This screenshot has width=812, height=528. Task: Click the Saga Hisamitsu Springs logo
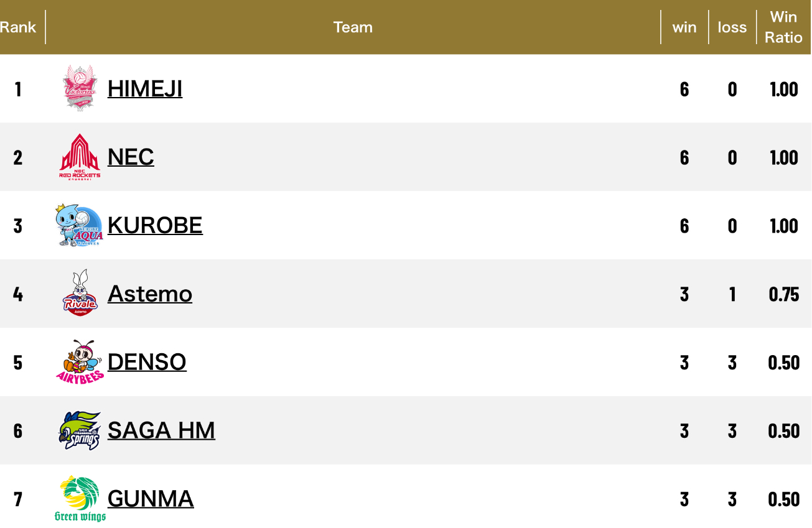click(80, 430)
